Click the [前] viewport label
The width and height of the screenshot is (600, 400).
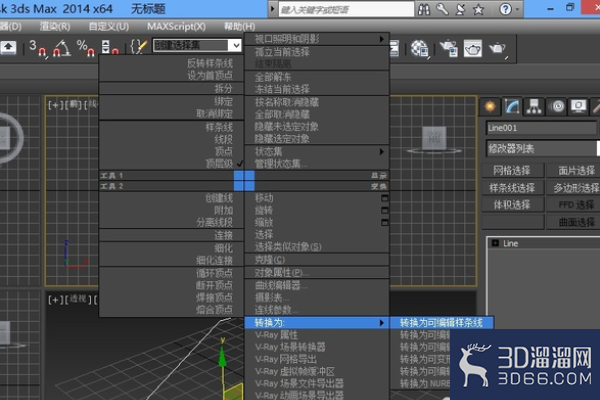[73, 104]
